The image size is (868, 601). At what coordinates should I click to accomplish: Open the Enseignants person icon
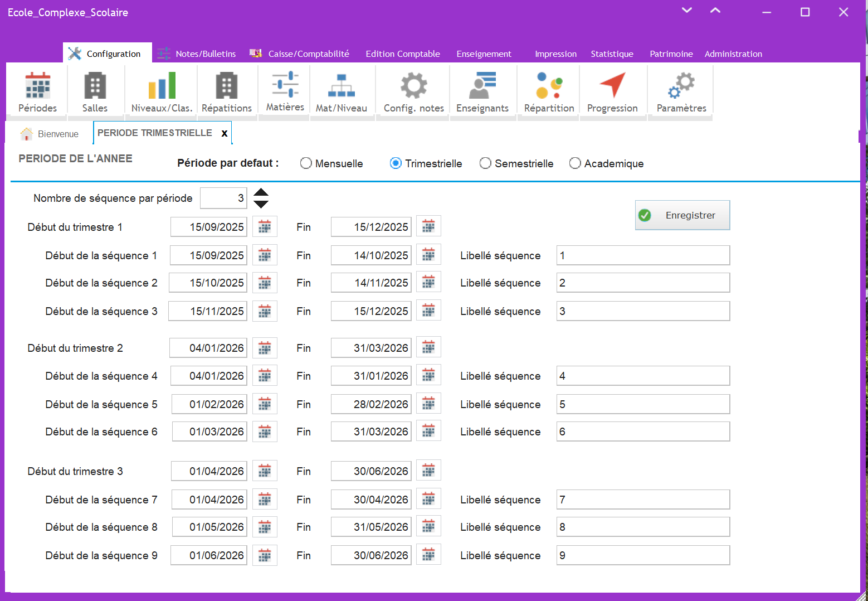point(482,86)
